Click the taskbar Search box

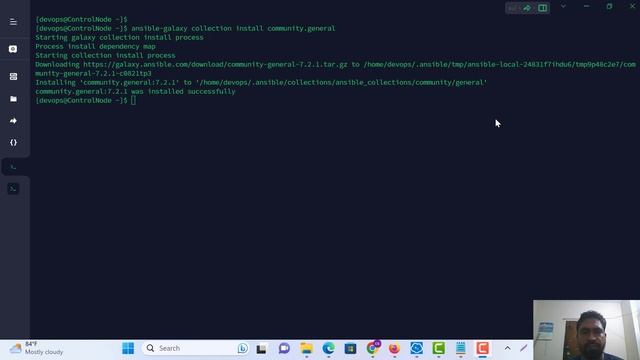tap(196, 348)
